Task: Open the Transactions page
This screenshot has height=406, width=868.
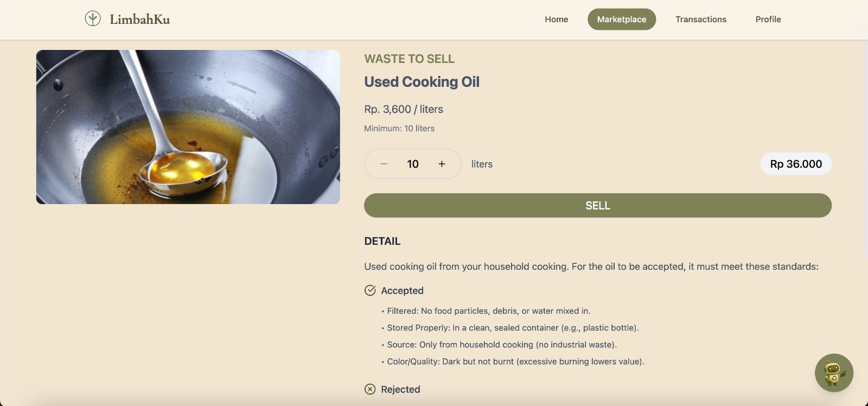Action: click(701, 20)
